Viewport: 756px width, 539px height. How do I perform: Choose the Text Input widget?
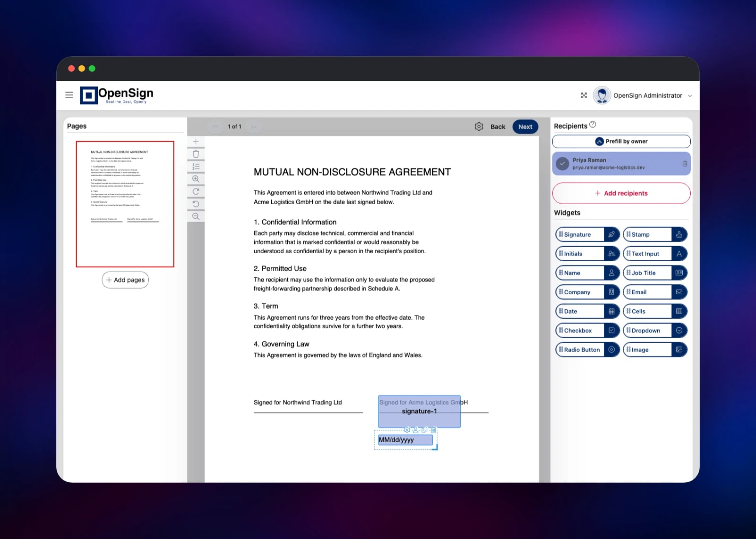point(655,254)
